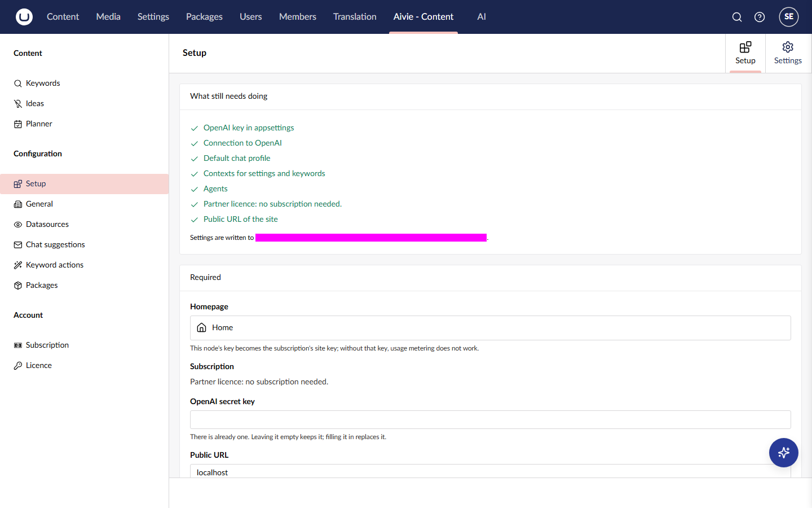This screenshot has height=508, width=812.
Task: Select the Aivie - Content section tab
Action: [423, 17]
